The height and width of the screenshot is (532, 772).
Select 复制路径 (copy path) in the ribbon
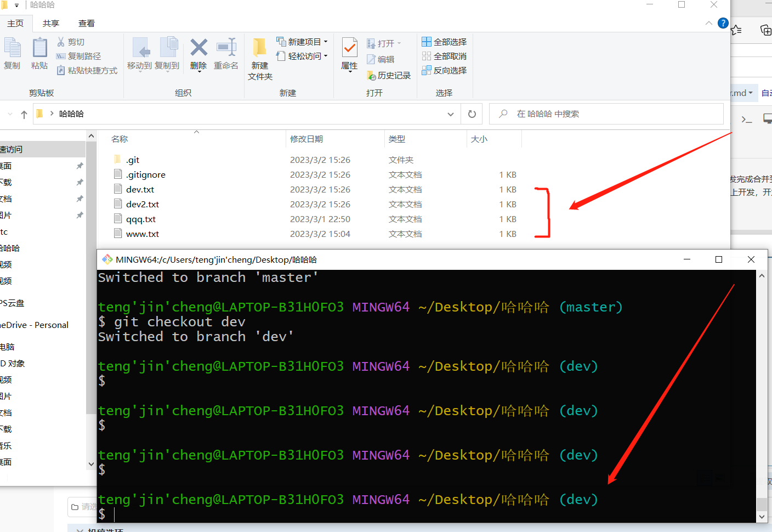[78, 56]
